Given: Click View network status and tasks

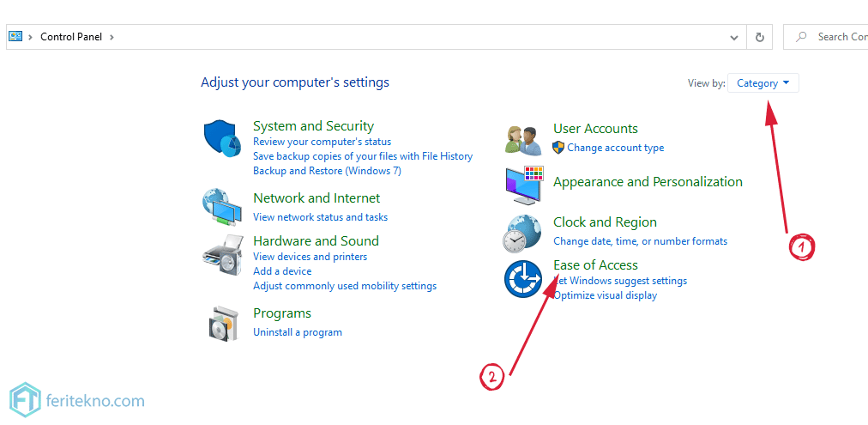Looking at the screenshot, I should pos(320,216).
